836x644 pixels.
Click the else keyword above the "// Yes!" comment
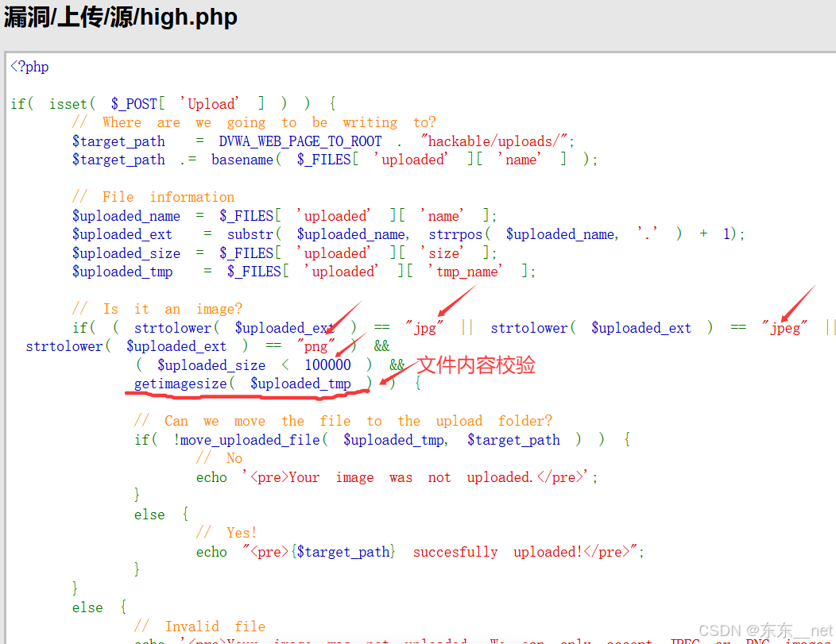pyautogui.click(x=149, y=514)
